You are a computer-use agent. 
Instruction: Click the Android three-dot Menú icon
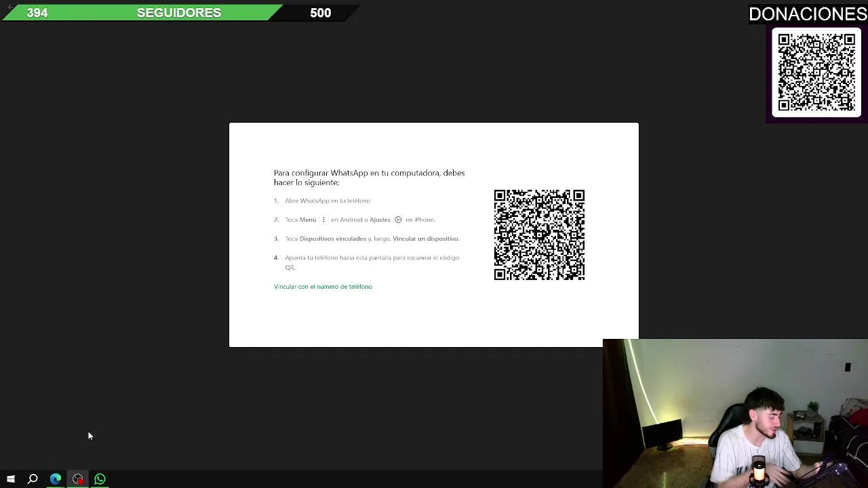pyautogui.click(x=323, y=220)
